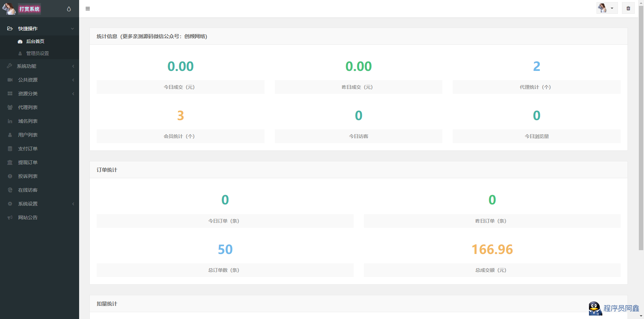
Task: Expand the 系统功能 menu arrow
Action: coord(73,66)
